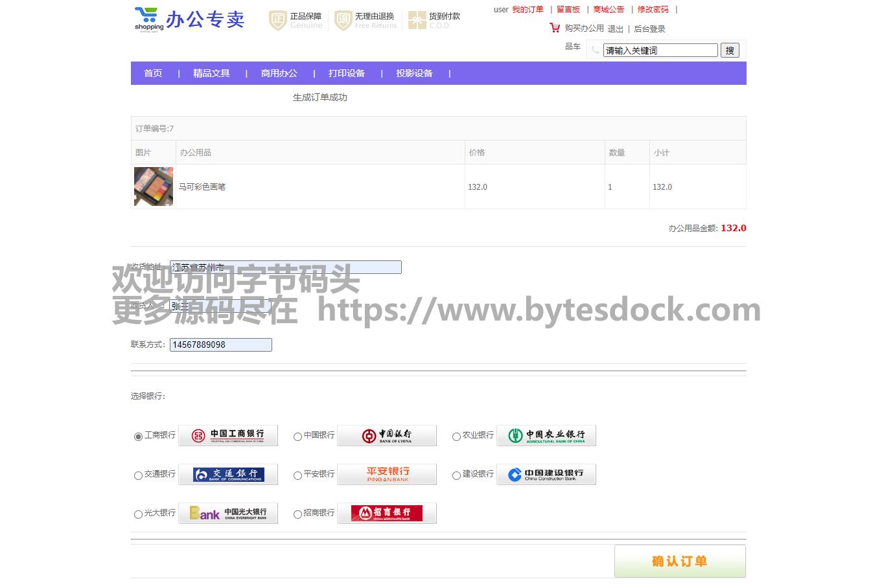Click the Ping An Bank logo
This screenshot has height=588, width=871.
(x=387, y=475)
